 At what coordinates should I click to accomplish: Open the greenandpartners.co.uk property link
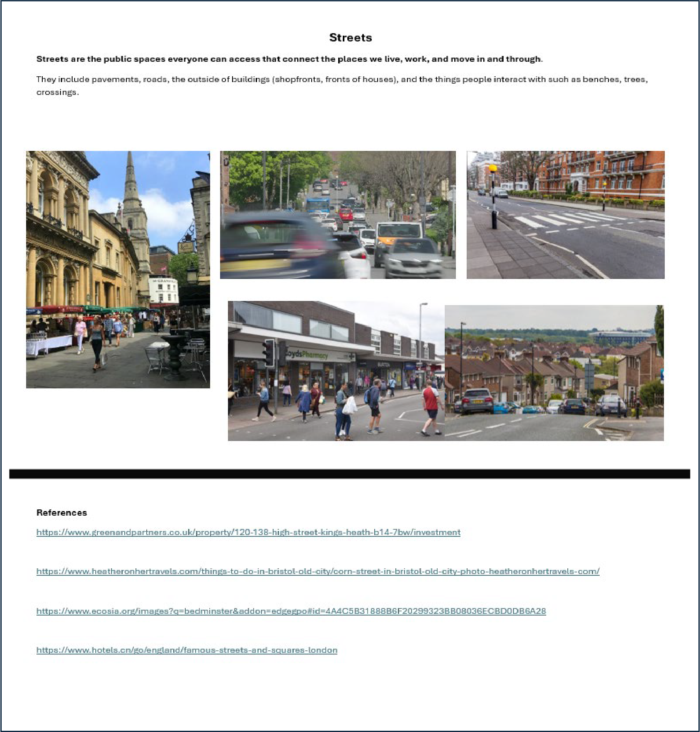[x=248, y=532]
